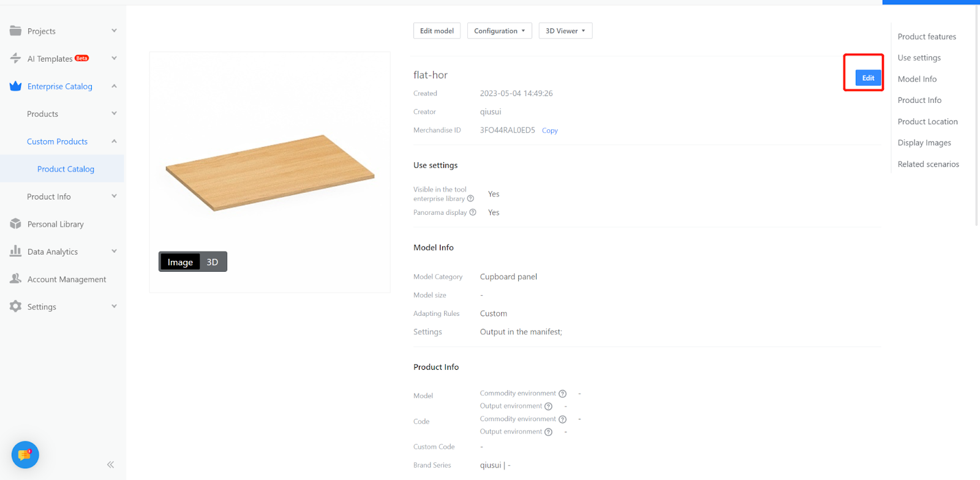
Task: Select Product Catalog in sidebar
Action: click(x=66, y=169)
